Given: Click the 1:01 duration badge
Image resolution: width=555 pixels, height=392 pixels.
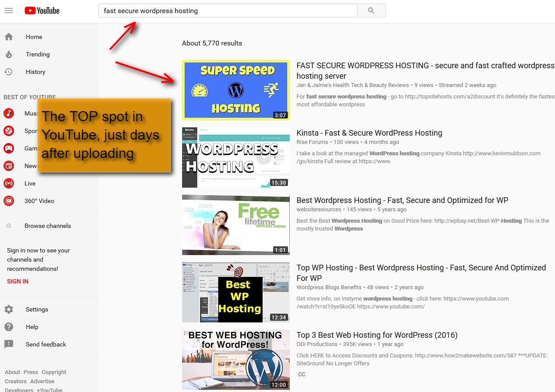Looking at the screenshot, I should click(280, 250).
